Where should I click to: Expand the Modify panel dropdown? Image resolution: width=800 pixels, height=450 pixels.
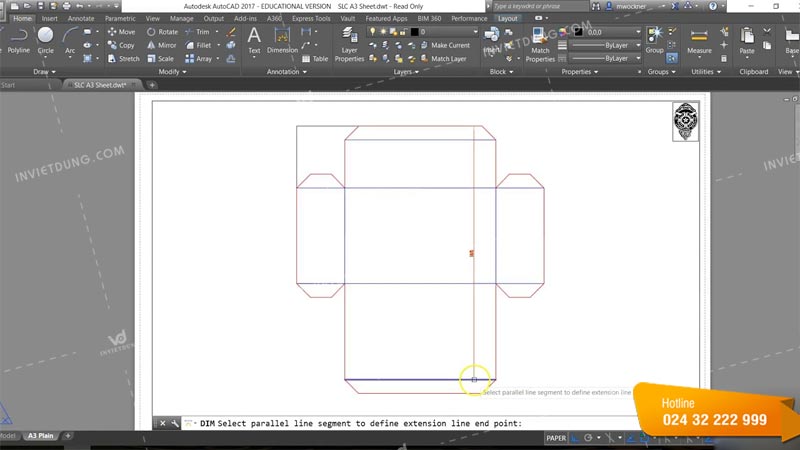172,72
